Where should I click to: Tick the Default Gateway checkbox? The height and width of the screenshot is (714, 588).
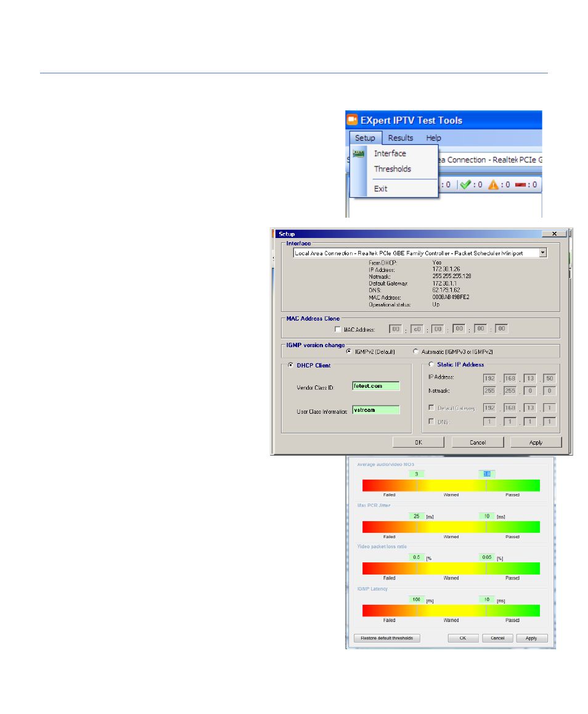(431, 408)
